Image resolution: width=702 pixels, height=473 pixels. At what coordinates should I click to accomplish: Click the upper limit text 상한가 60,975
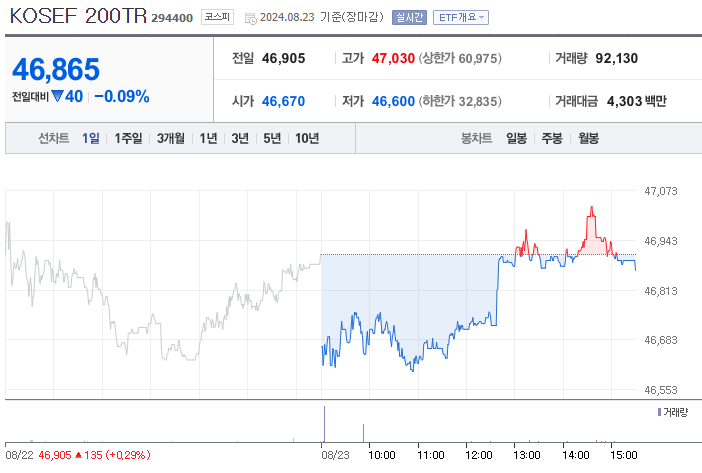tap(460, 58)
